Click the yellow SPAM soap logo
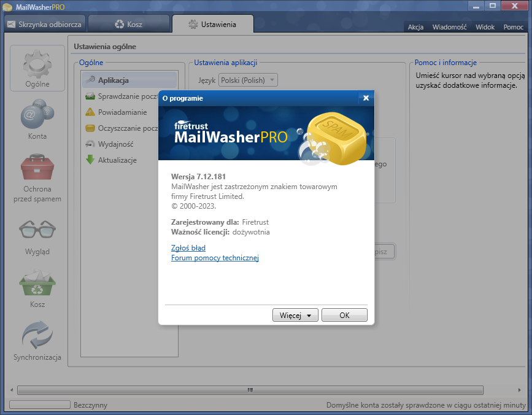532x415 pixels. pos(336,138)
